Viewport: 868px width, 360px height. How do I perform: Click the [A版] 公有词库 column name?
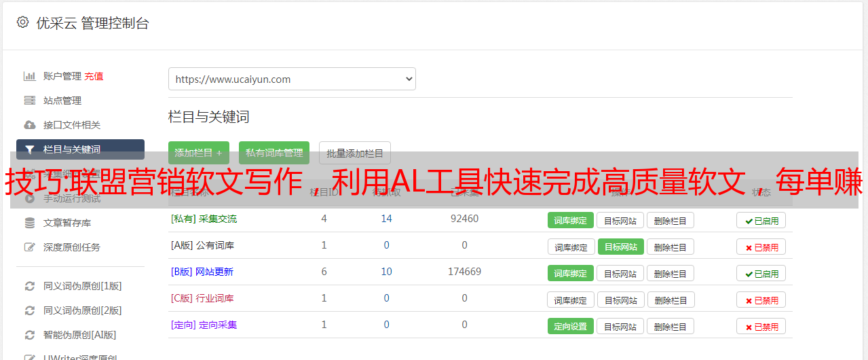(202, 245)
